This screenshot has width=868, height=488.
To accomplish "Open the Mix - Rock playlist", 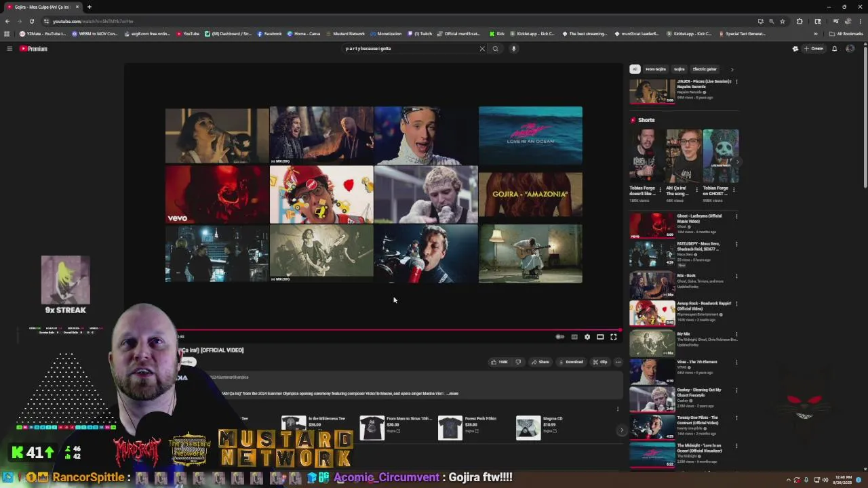I will click(x=652, y=285).
